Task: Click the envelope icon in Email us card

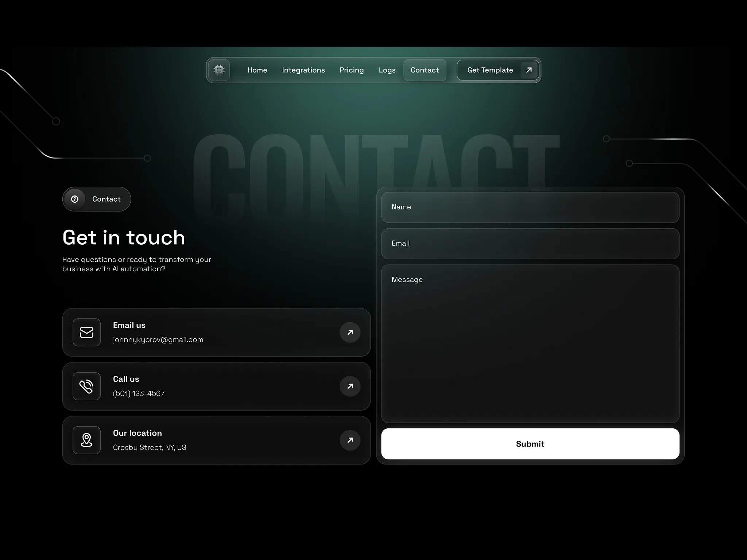Action: tap(86, 332)
